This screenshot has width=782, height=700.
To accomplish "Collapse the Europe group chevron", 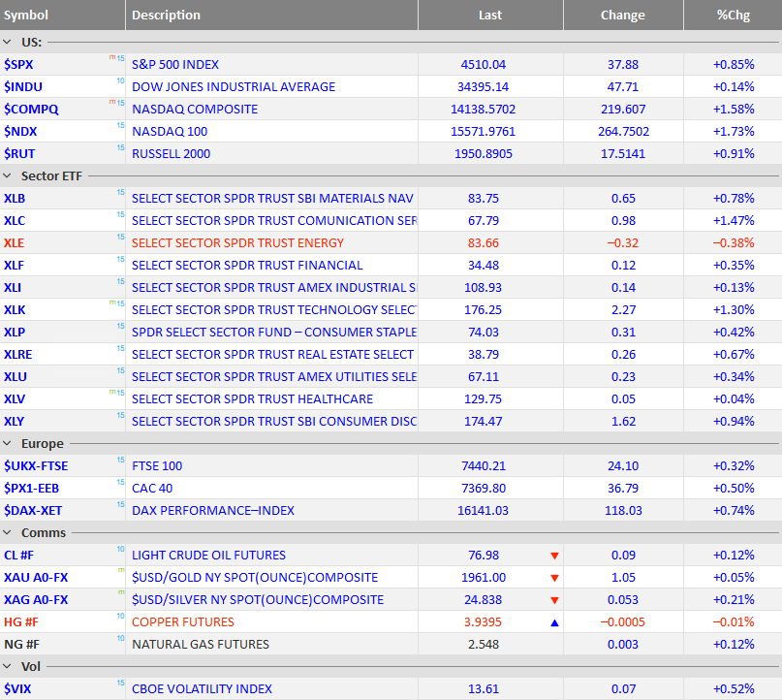I will point(7,443).
